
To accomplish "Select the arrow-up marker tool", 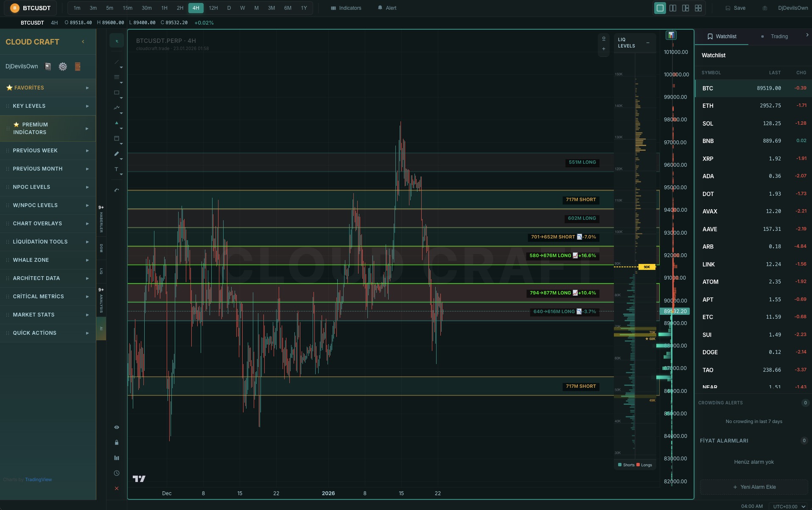I will 117,123.
